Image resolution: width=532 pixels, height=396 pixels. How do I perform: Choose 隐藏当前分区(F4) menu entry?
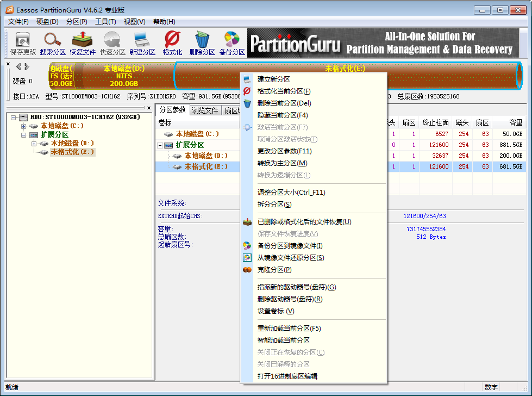pyautogui.click(x=314, y=115)
